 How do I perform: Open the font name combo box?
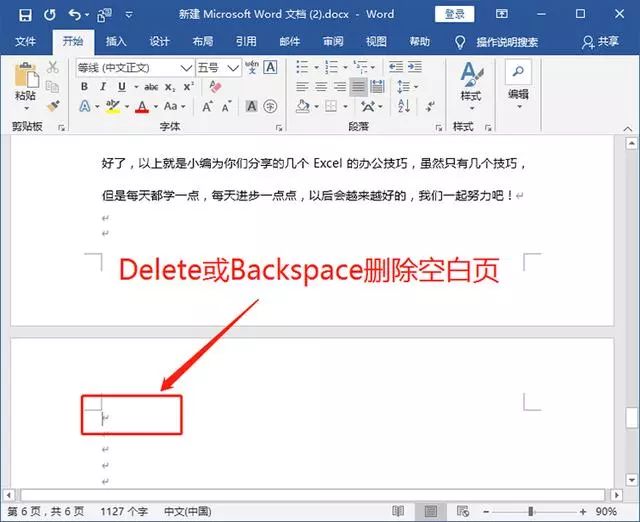pos(134,67)
